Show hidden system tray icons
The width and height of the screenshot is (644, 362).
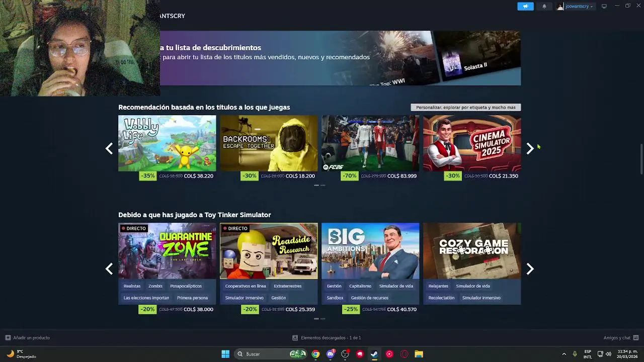pos(564,354)
